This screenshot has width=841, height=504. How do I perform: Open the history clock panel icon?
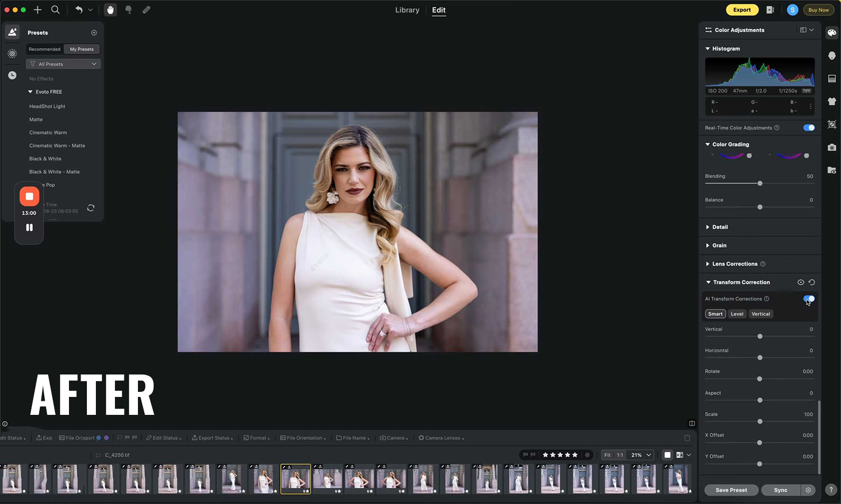(x=12, y=75)
